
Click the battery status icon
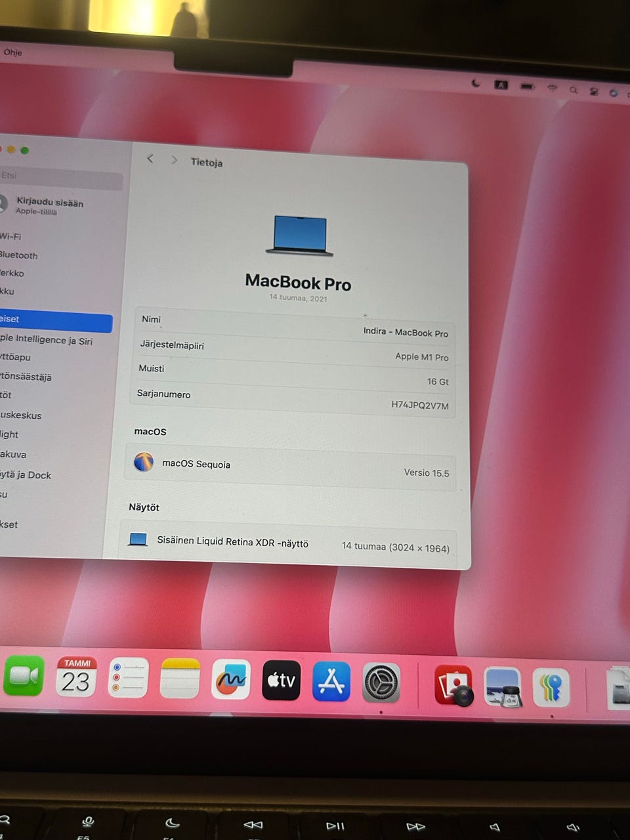pos(526,86)
